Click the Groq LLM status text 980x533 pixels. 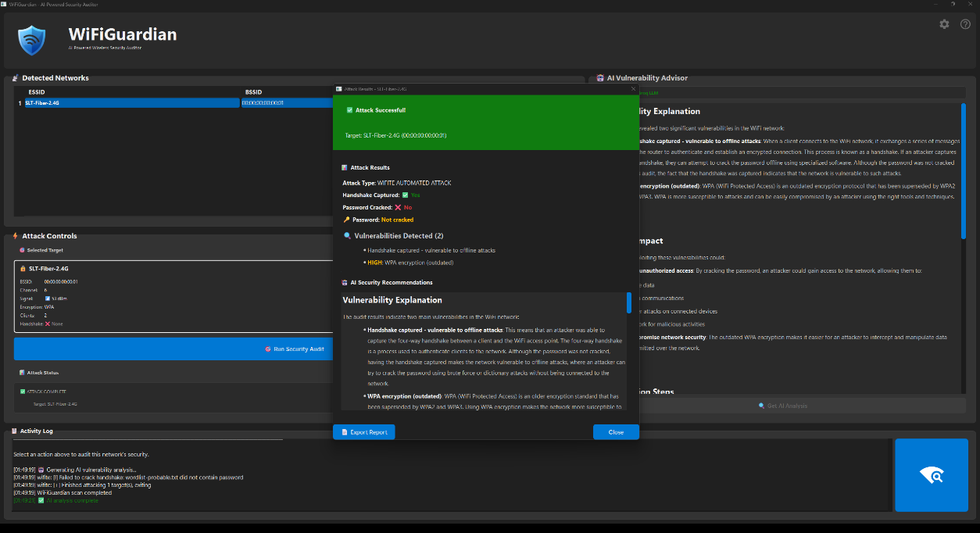649,92
